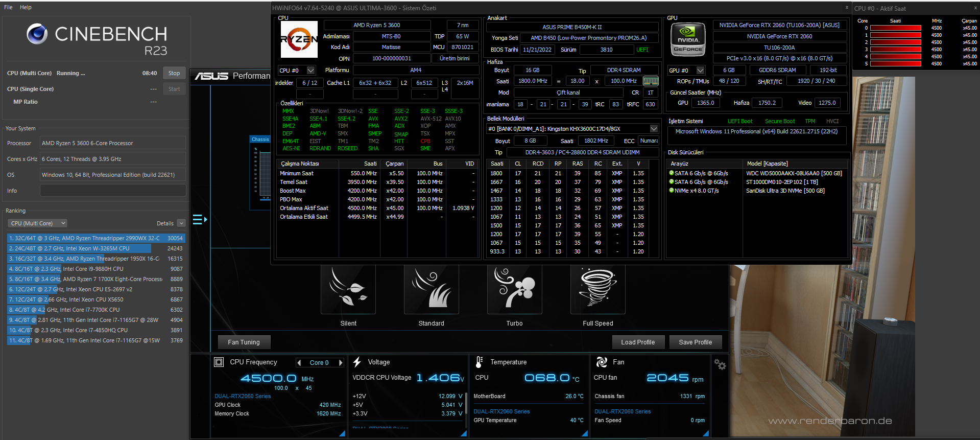980x440 pixels.
Task: Click the 'PBO Max' clock row
Action: tap(376, 199)
